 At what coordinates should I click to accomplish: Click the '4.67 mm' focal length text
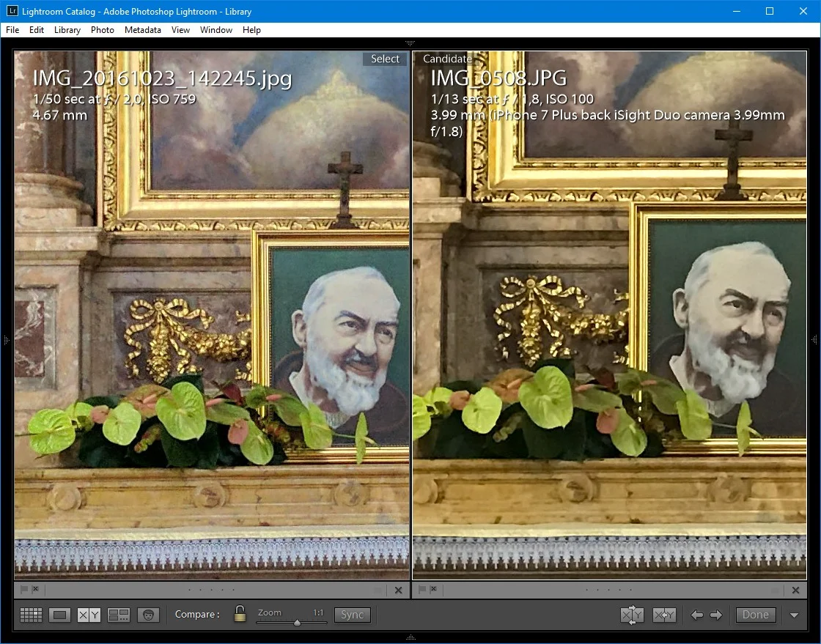tap(59, 115)
